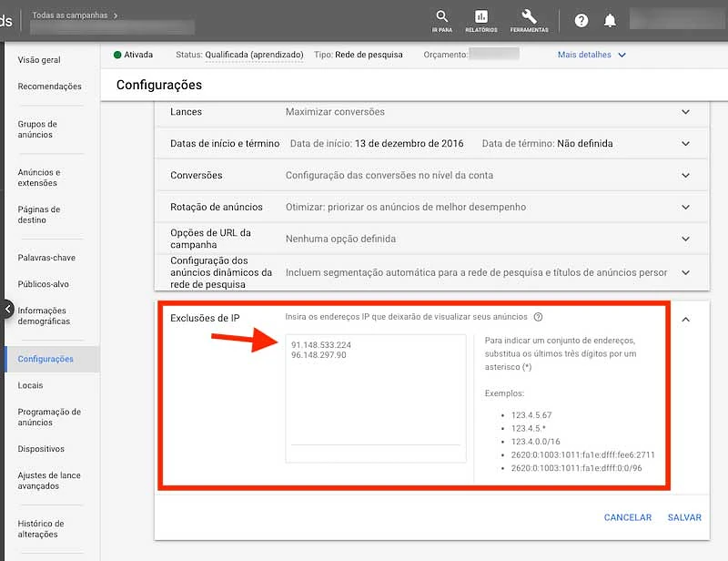Collapse the sidebar with the arrow handle
The image size is (728, 561).
click(7, 309)
